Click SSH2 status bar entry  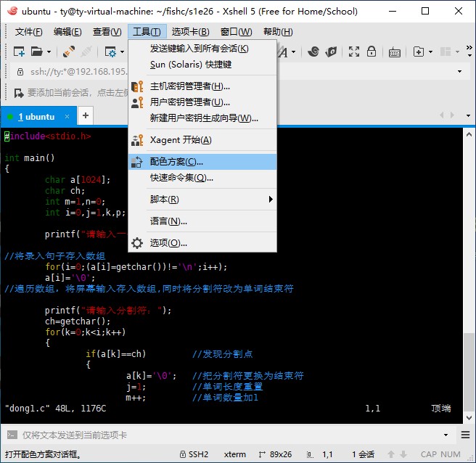click(x=194, y=454)
